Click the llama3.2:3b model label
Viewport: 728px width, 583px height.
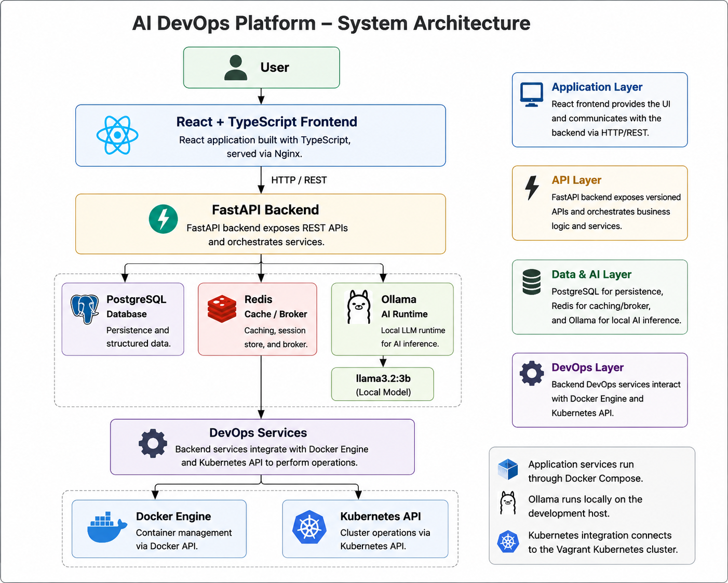383,378
